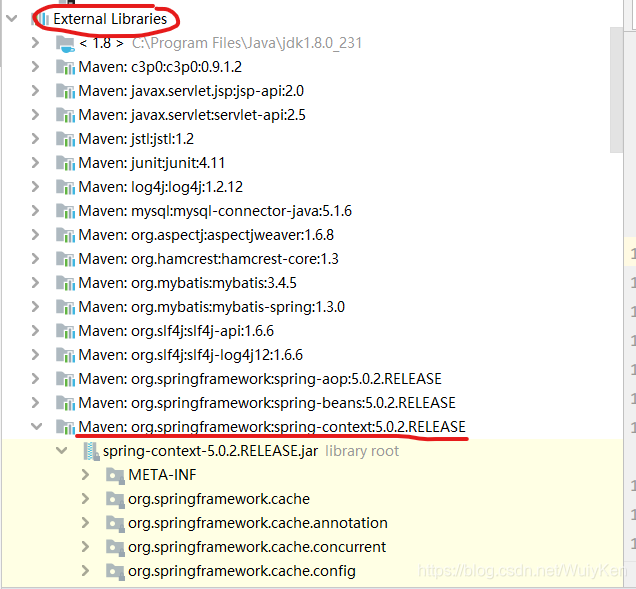Collapse the External Libraries node

(12, 19)
